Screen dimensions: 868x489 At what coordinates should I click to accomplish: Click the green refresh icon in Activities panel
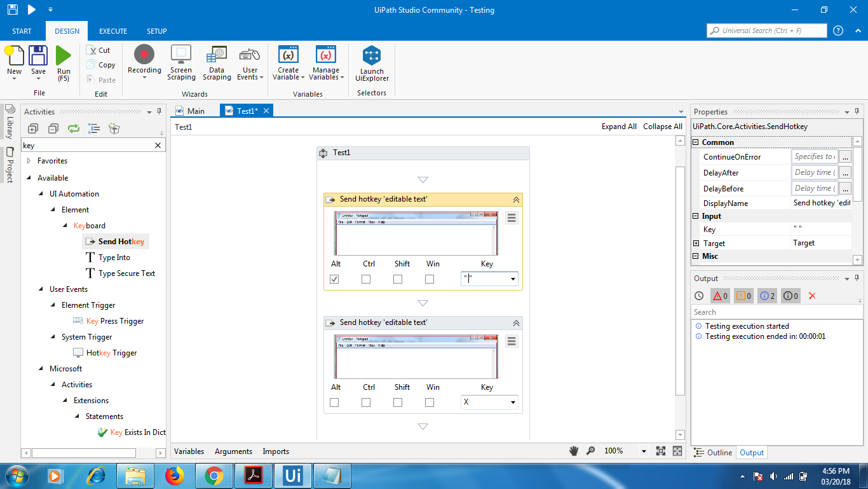[x=74, y=128]
